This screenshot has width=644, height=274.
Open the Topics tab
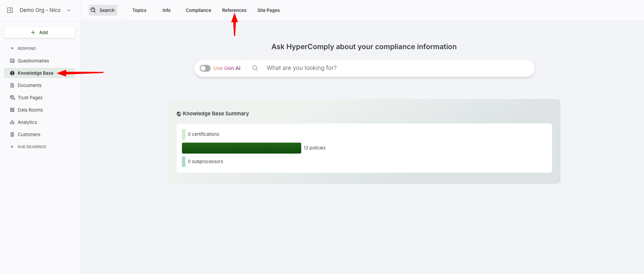[x=139, y=10]
